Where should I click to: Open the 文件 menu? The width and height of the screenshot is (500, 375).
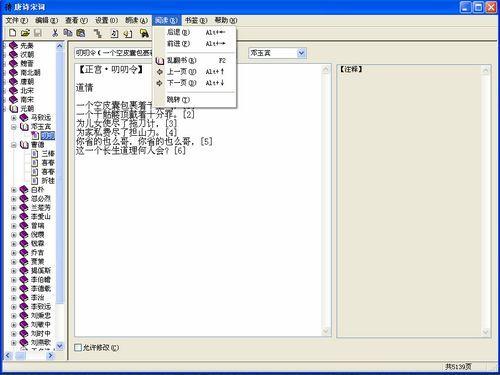16,20
